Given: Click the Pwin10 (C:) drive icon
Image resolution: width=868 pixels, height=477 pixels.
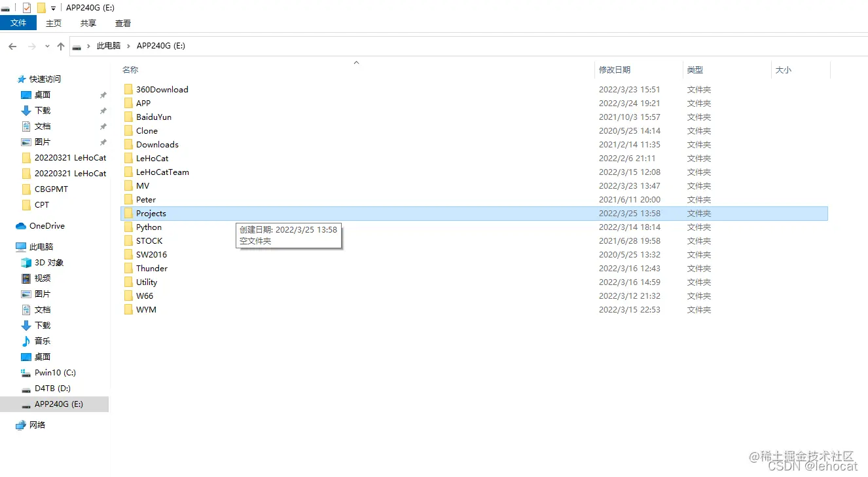Looking at the screenshot, I should click(x=26, y=372).
